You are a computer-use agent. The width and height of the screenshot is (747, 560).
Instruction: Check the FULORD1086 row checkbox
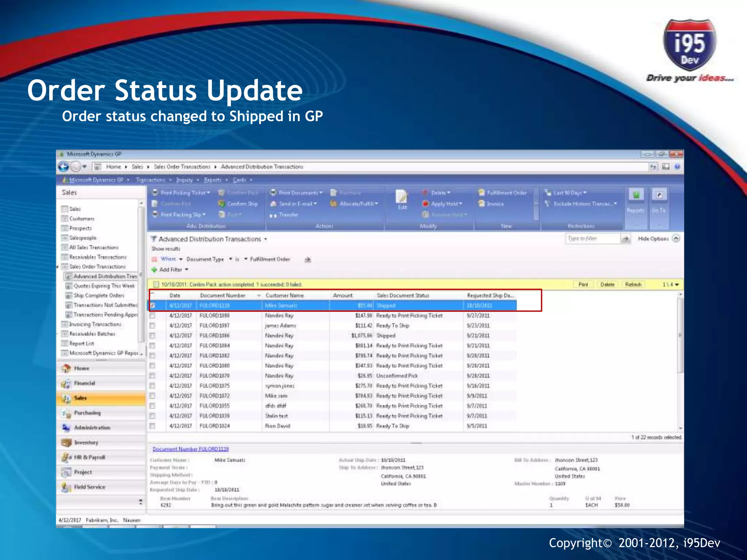152,336
